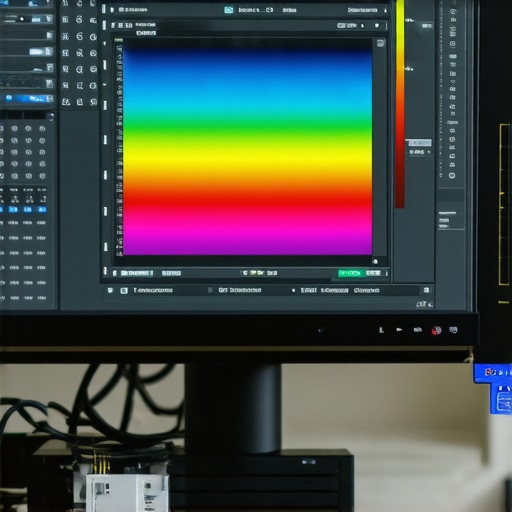Click the teal-outlined square icon in bottom bar
The width and height of the screenshot is (512, 512).
[124, 291]
